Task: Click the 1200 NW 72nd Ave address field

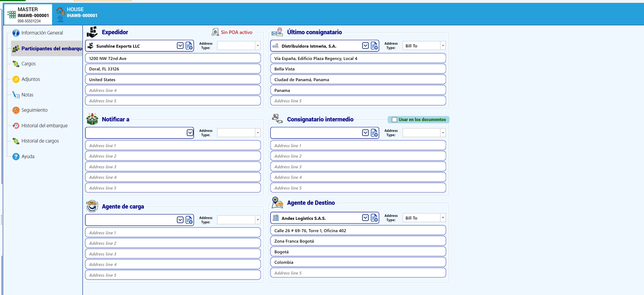Action: coord(173,58)
